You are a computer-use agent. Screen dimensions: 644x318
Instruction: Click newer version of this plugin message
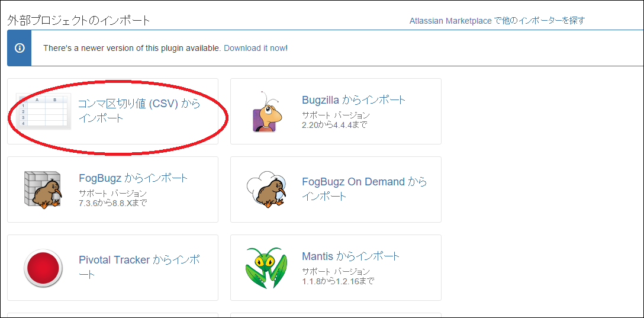132,48
